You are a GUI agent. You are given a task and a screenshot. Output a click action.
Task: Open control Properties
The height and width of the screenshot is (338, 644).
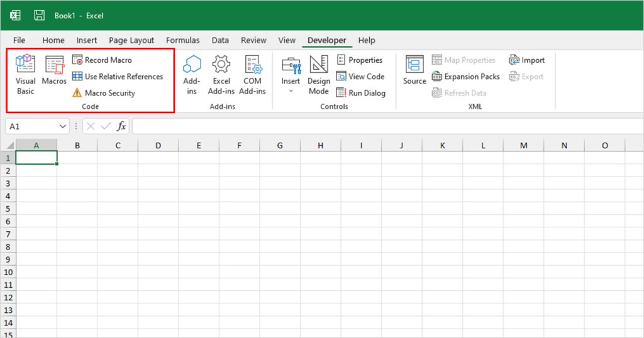(x=359, y=60)
